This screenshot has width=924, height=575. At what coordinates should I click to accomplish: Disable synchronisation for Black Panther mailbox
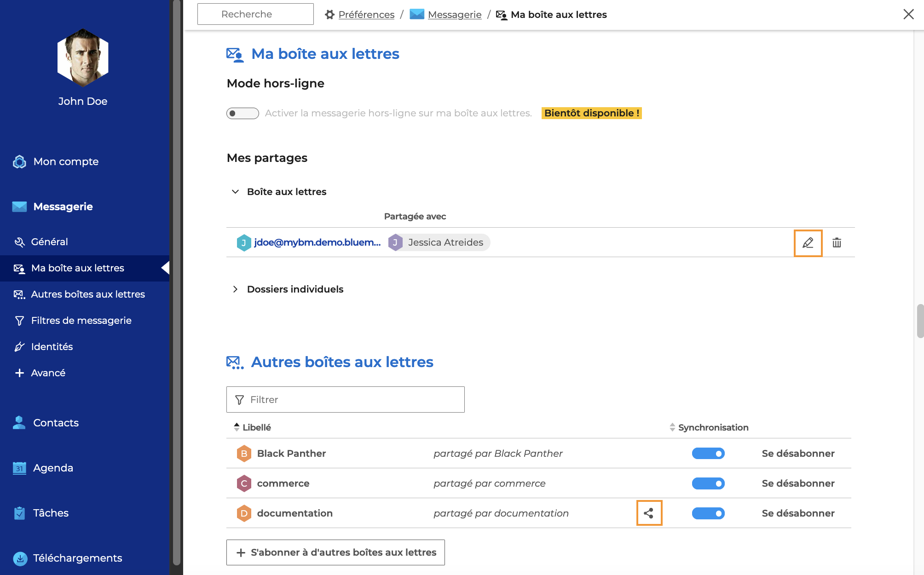click(x=708, y=454)
